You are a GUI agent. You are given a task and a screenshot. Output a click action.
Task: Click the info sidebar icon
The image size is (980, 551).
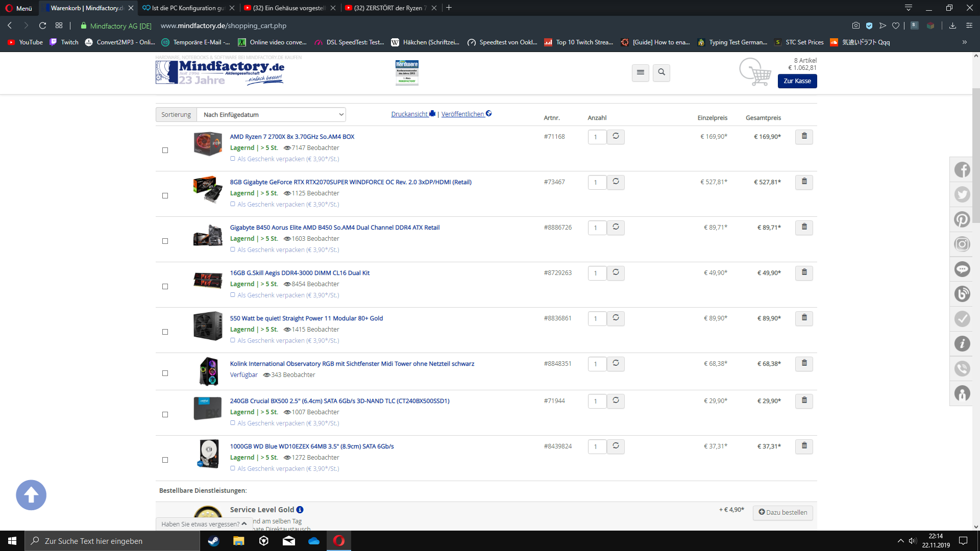[962, 344]
